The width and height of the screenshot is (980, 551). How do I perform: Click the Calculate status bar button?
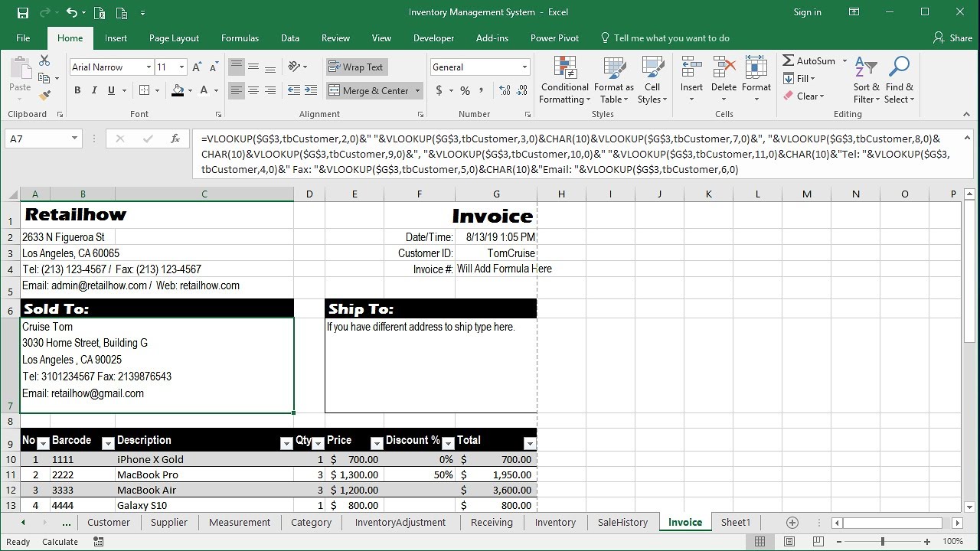[x=60, y=542]
